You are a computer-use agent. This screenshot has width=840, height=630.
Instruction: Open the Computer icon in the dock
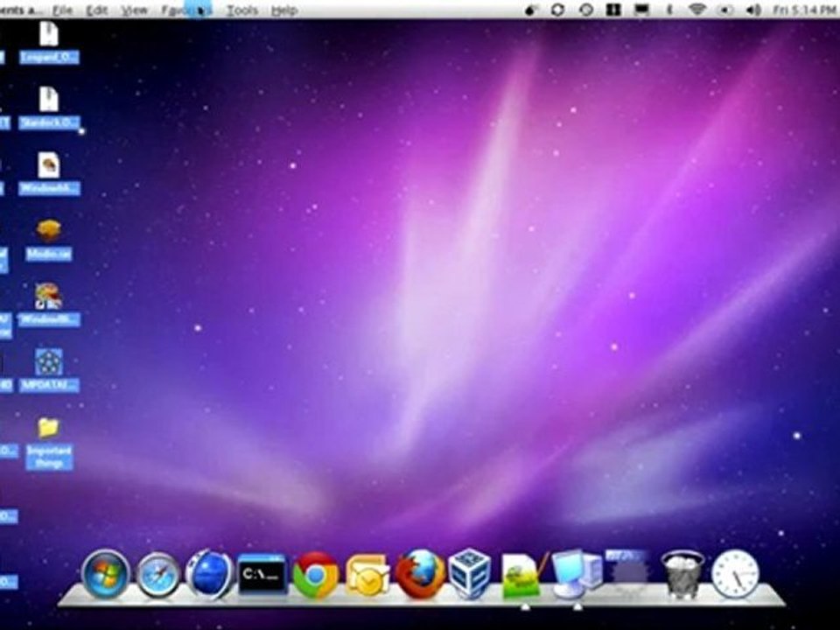click(577, 573)
